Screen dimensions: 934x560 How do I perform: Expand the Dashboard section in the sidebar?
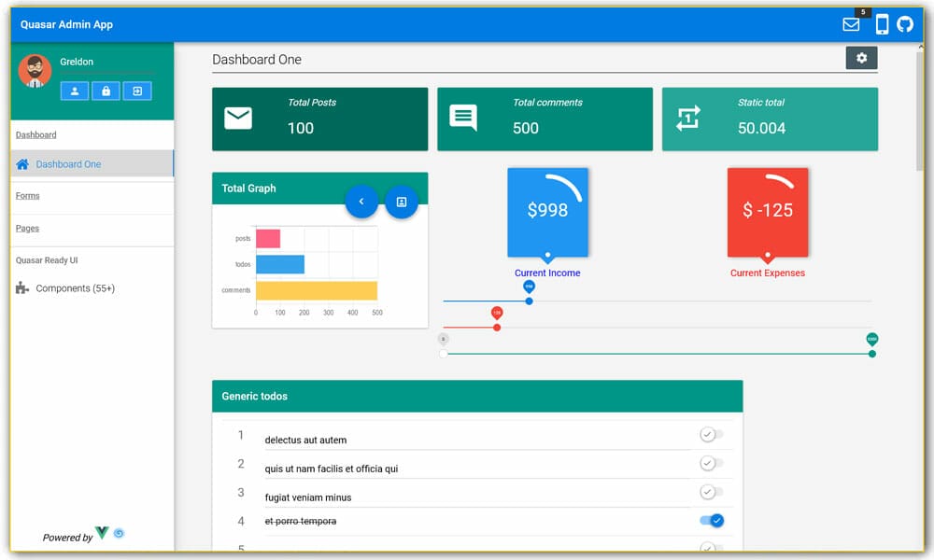coord(35,134)
